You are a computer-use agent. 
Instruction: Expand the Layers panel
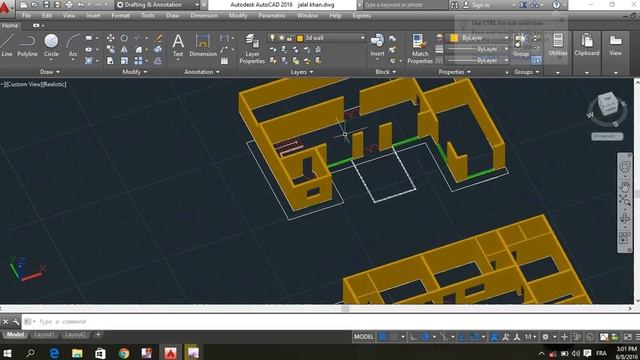[x=302, y=72]
